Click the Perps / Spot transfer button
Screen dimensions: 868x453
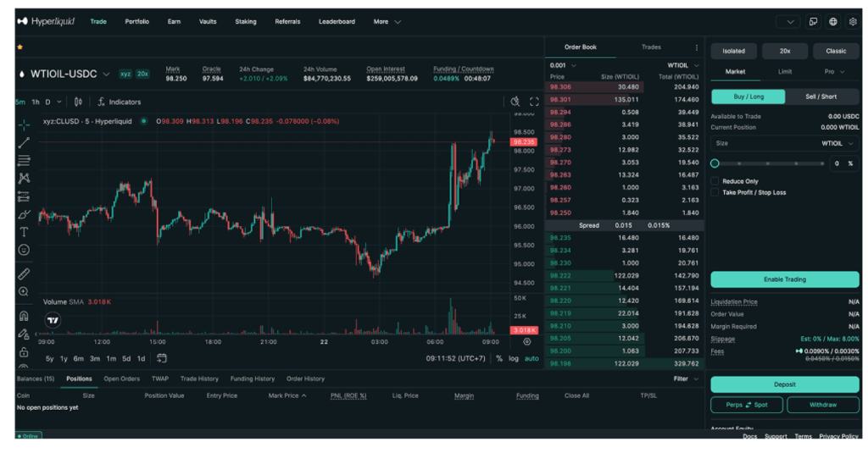(747, 405)
